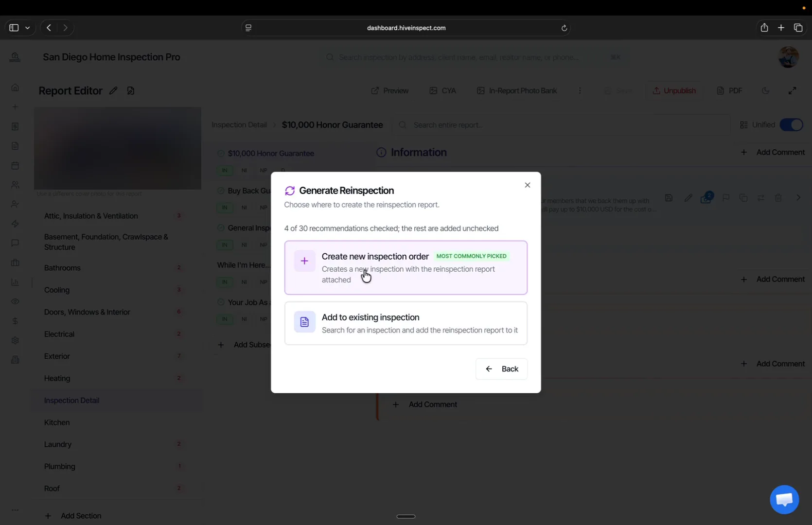Click the pencil edit icon on comment row
Image resolution: width=812 pixels, height=525 pixels.
[688, 198]
